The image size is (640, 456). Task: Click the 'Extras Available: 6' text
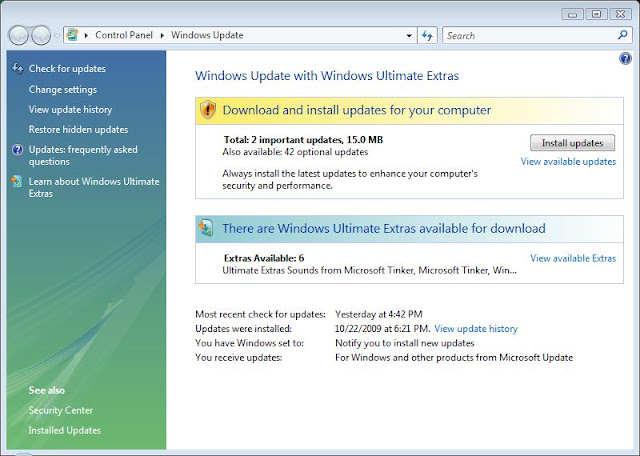(264, 258)
